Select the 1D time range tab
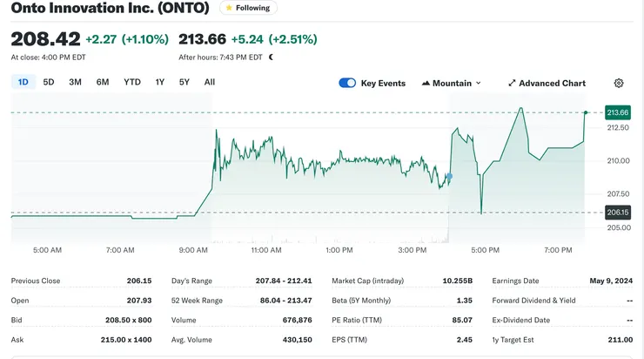This screenshot has height=359, width=644. click(23, 82)
